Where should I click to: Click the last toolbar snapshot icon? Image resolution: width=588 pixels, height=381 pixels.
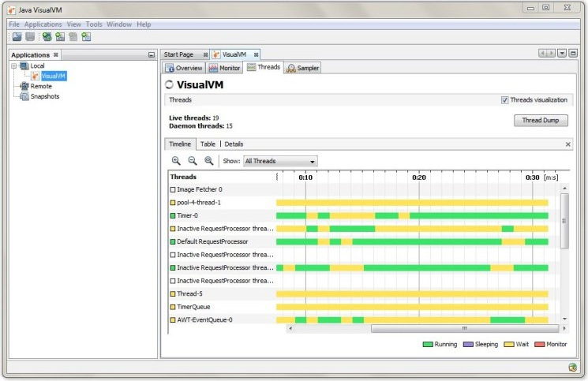tap(86, 37)
